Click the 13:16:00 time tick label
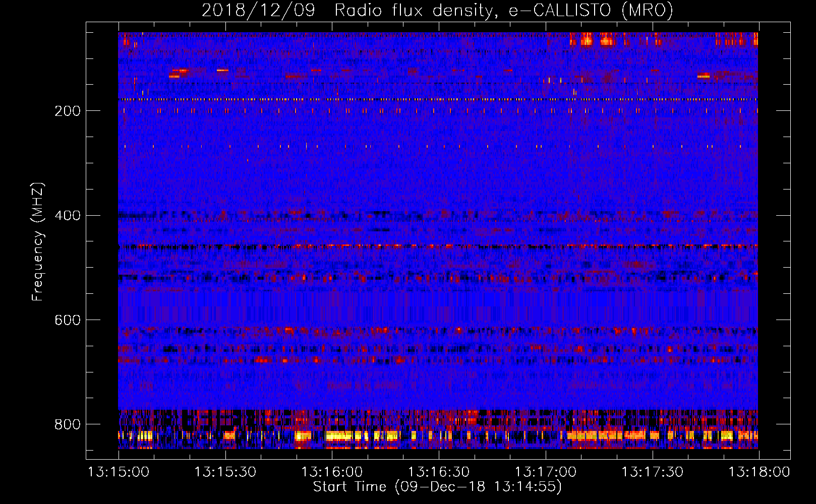This screenshot has height=504, width=816. pyautogui.click(x=332, y=472)
